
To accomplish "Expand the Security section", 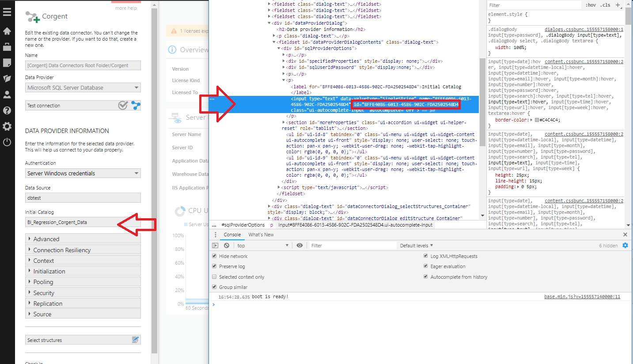I will click(x=83, y=293).
